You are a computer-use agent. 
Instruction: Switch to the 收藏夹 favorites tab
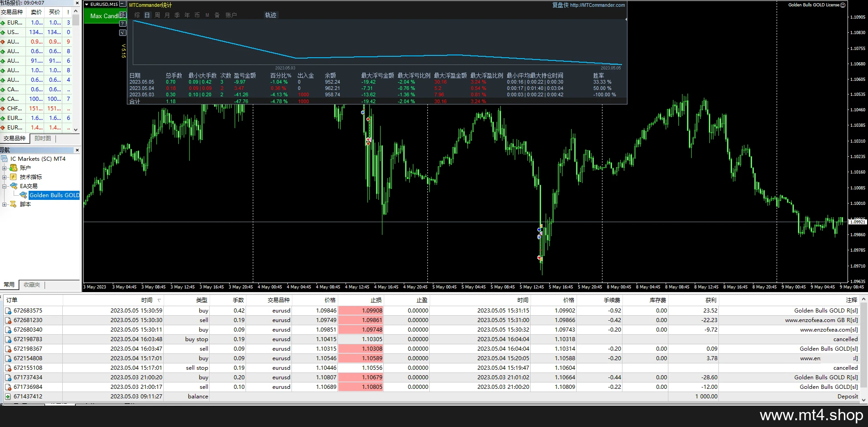[x=32, y=285]
